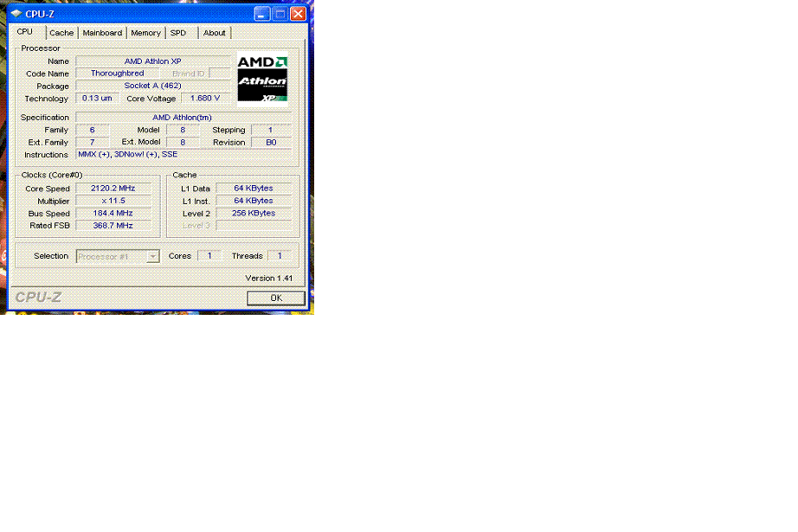This screenshot has height=532, width=798.
Task: Click the Level 2 value '256 KBytes'
Action: coord(254,213)
